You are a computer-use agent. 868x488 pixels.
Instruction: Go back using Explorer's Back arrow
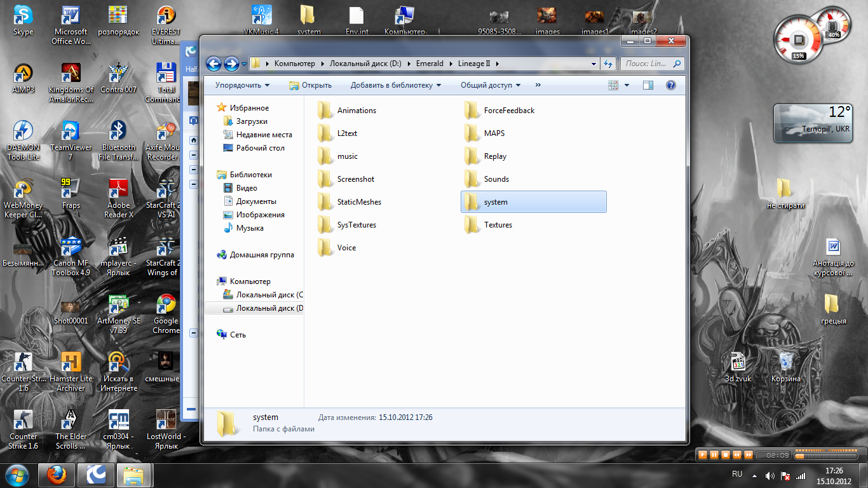(x=214, y=64)
